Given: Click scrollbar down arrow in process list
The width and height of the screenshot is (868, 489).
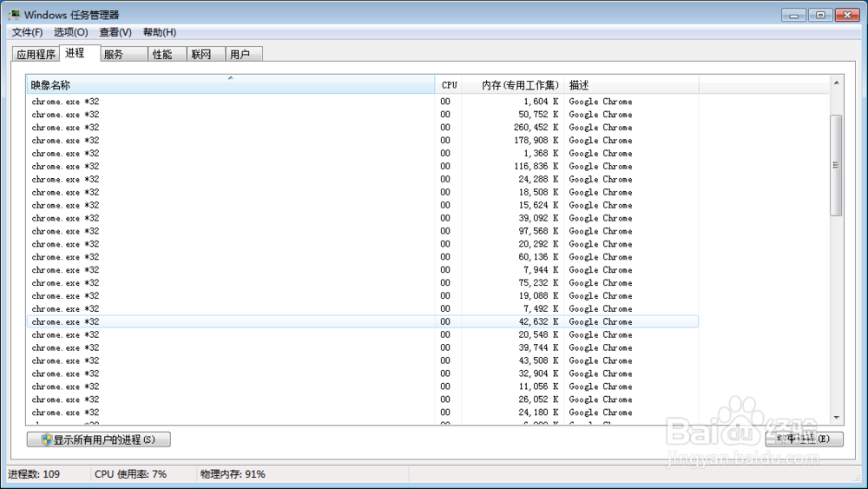Looking at the screenshot, I should click(x=837, y=418).
